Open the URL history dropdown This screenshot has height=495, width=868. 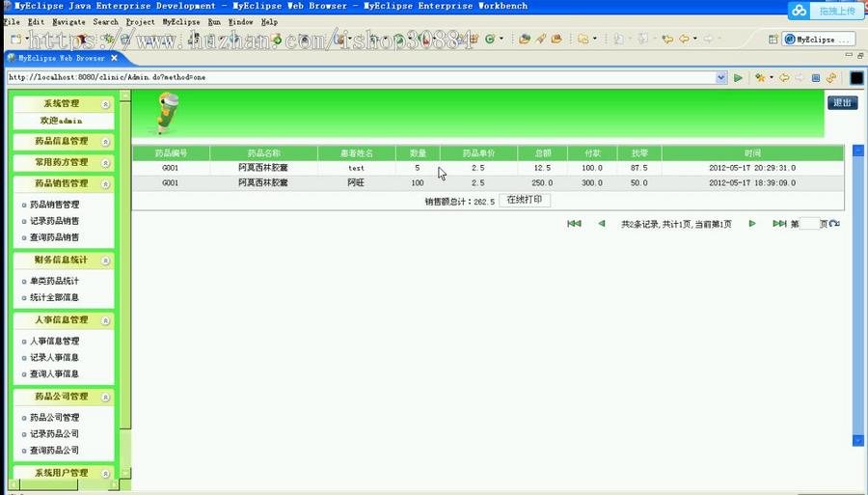(x=720, y=77)
